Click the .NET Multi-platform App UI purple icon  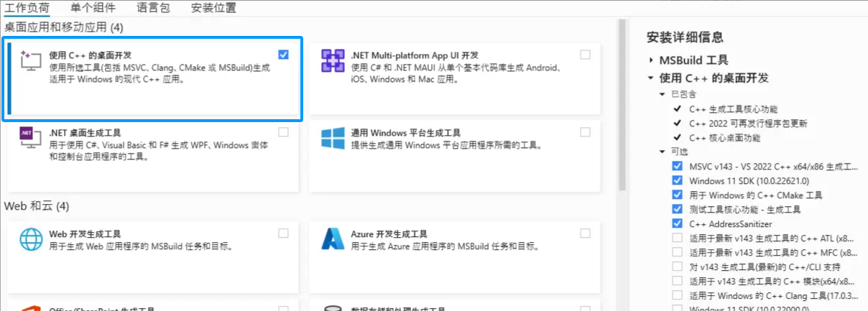coord(333,62)
